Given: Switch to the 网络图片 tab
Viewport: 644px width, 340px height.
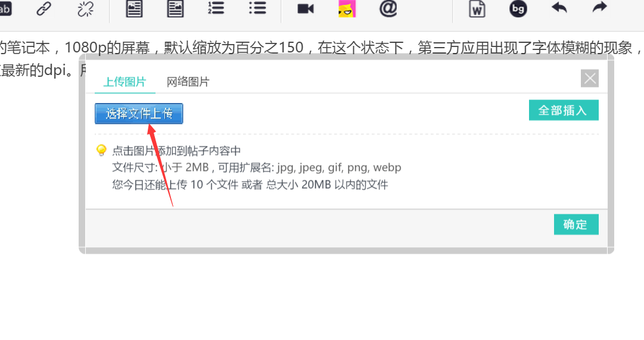Looking at the screenshot, I should click(188, 82).
